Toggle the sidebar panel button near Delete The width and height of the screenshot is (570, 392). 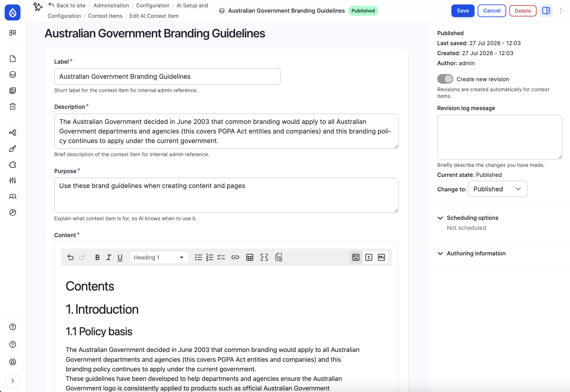546,10
